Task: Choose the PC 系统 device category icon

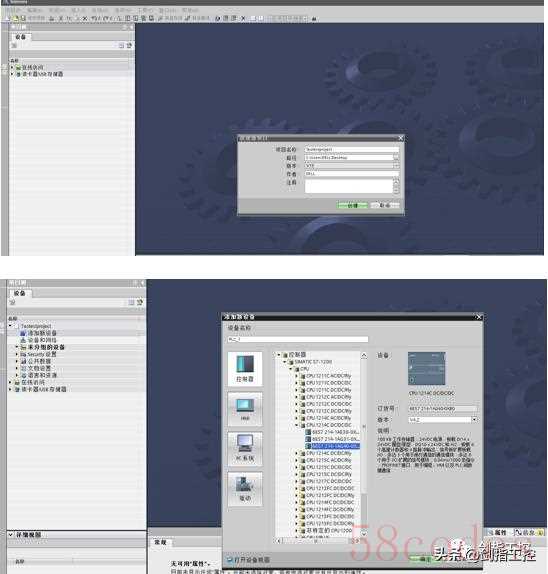Action: click(245, 449)
